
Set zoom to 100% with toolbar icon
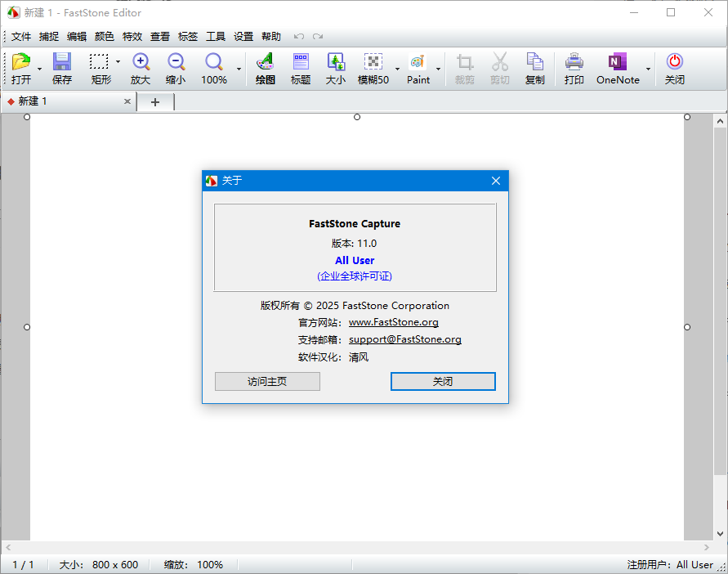coord(214,62)
